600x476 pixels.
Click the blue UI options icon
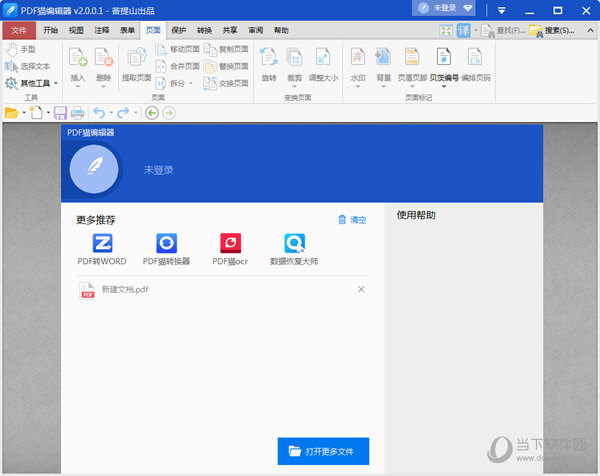(463, 31)
